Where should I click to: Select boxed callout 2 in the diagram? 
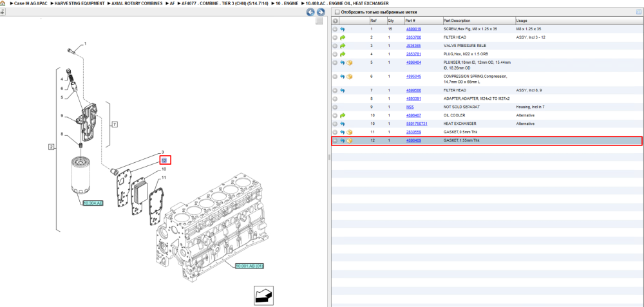pyautogui.click(x=52, y=147)
